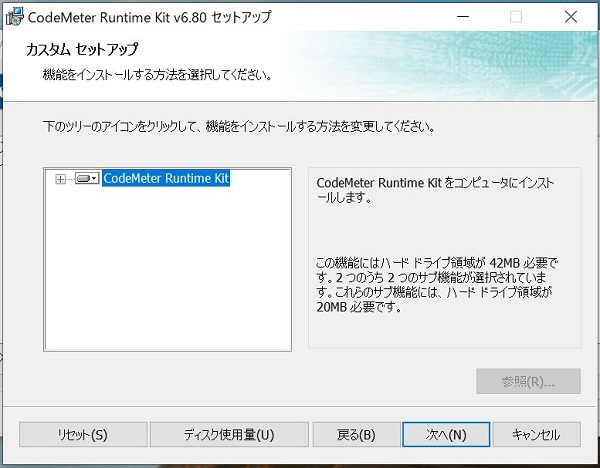Proceed with the 次へ(N) button
This screenshot has height=468, width=600.
click(446, 434)
